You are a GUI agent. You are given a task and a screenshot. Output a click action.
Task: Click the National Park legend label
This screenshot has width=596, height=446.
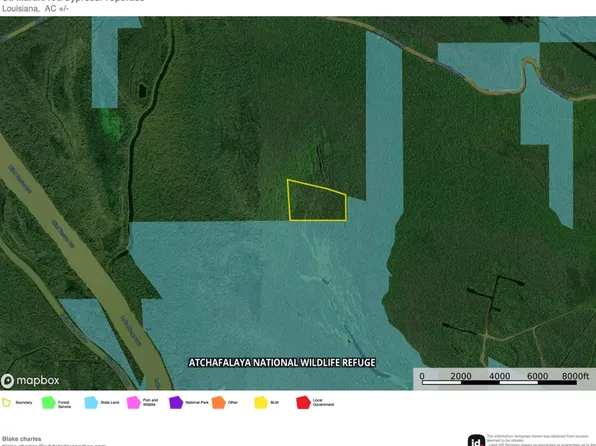tap(197, 402)
